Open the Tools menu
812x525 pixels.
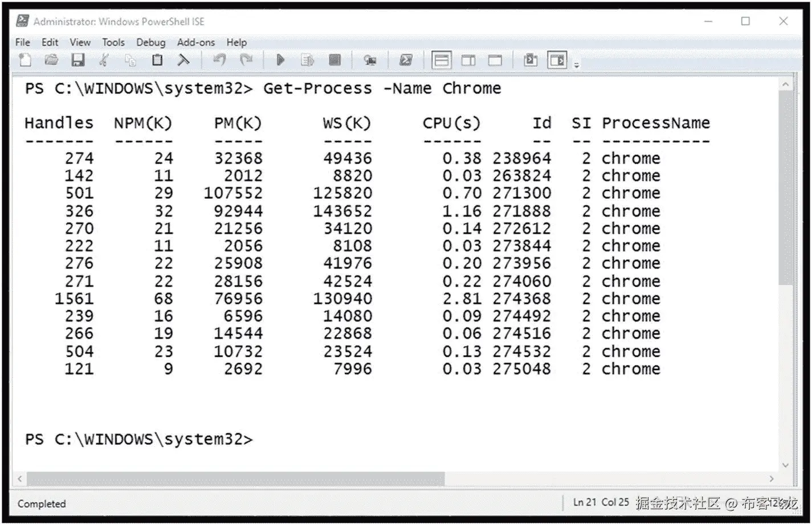tap(113, 42)
